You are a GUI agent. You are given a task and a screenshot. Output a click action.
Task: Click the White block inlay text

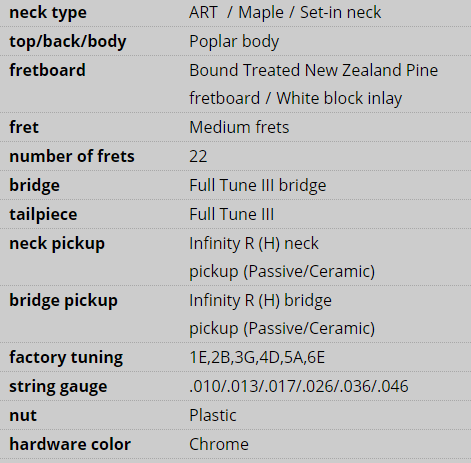(339, 98)
